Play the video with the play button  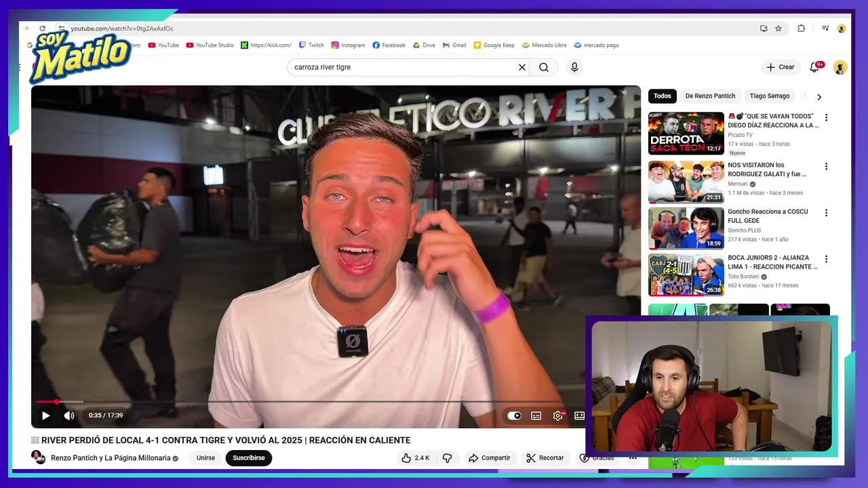45,415
